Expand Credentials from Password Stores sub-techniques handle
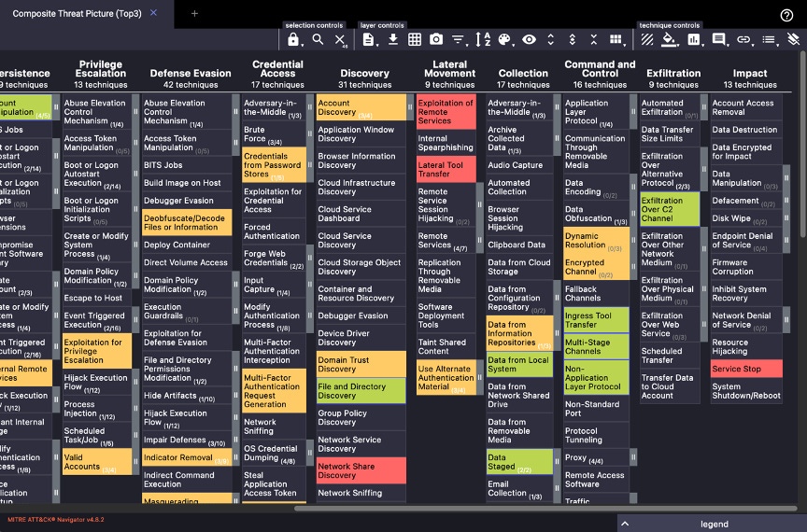Viewport: 807px width, 532px height. (310, 164)
